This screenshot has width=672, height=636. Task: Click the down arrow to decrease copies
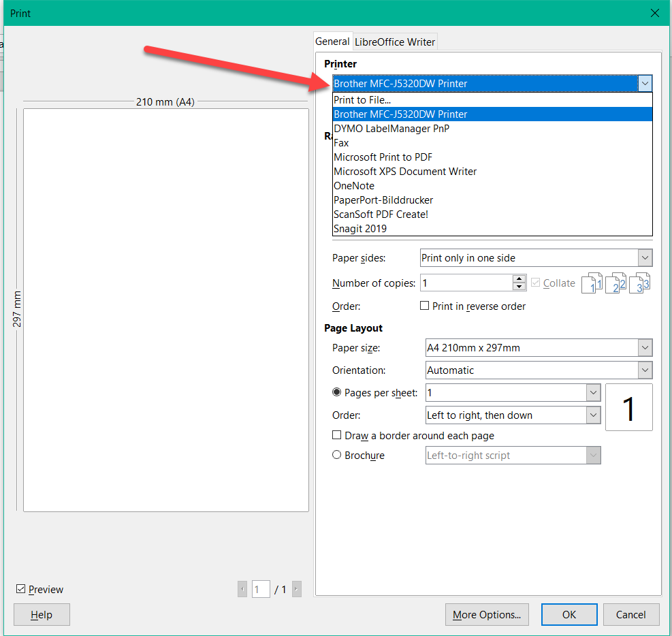point(519,286)
